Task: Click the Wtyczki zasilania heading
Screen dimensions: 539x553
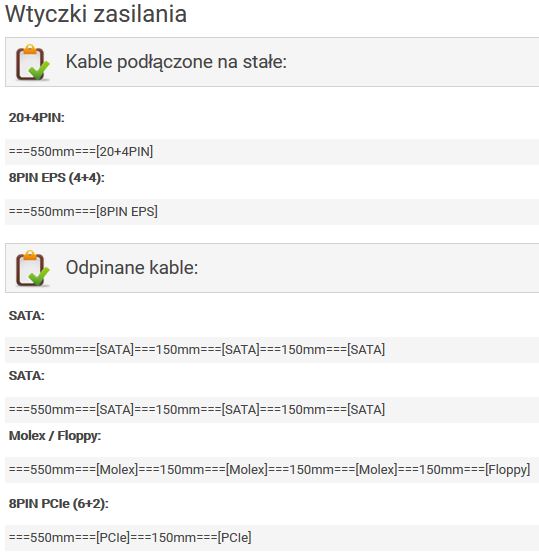Action: click(x=96, y=14)
